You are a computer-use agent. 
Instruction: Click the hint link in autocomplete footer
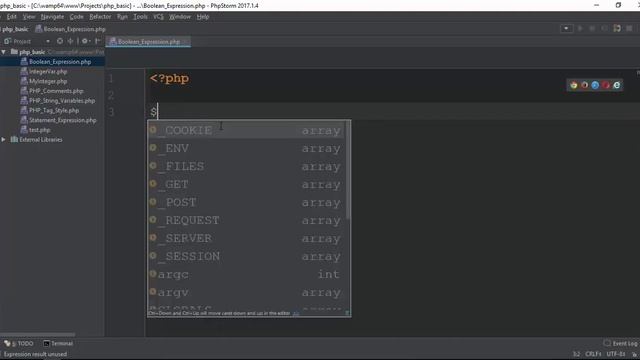pos(296,313)
